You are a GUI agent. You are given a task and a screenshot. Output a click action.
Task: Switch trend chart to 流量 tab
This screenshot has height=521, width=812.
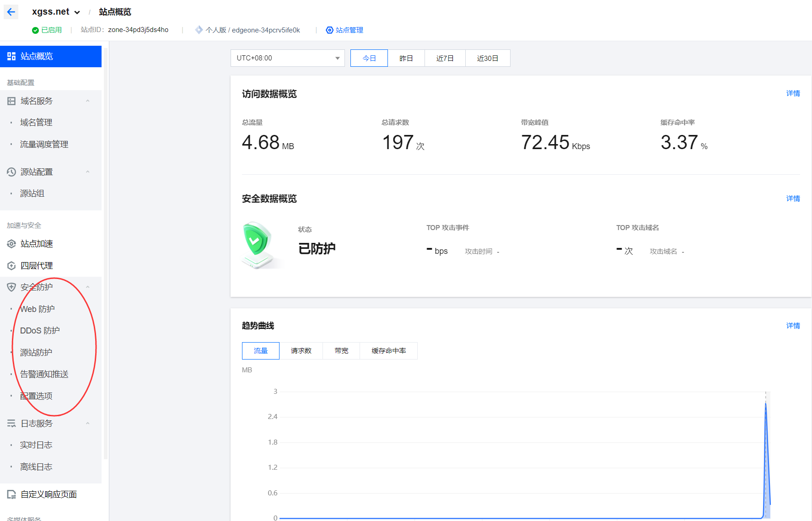(261, 351)
